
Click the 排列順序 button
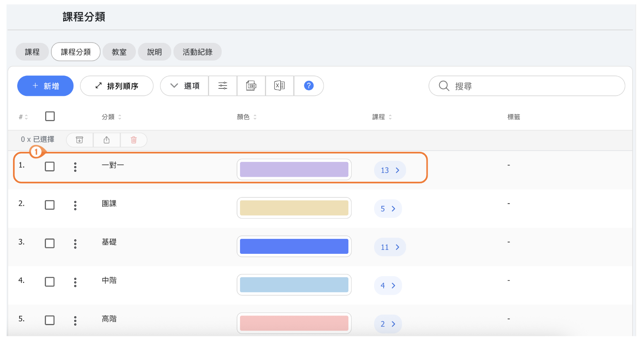tap(117, 86)
